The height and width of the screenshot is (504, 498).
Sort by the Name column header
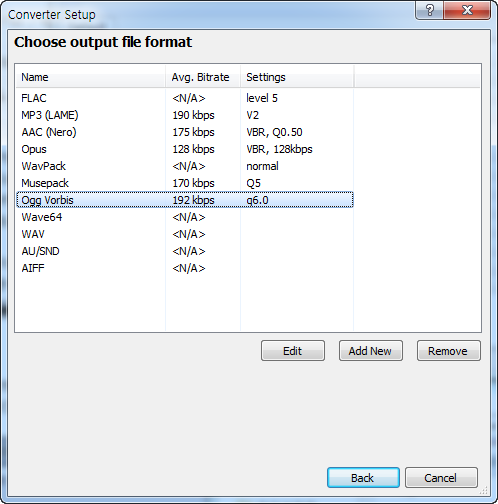(x=91, y=77)
